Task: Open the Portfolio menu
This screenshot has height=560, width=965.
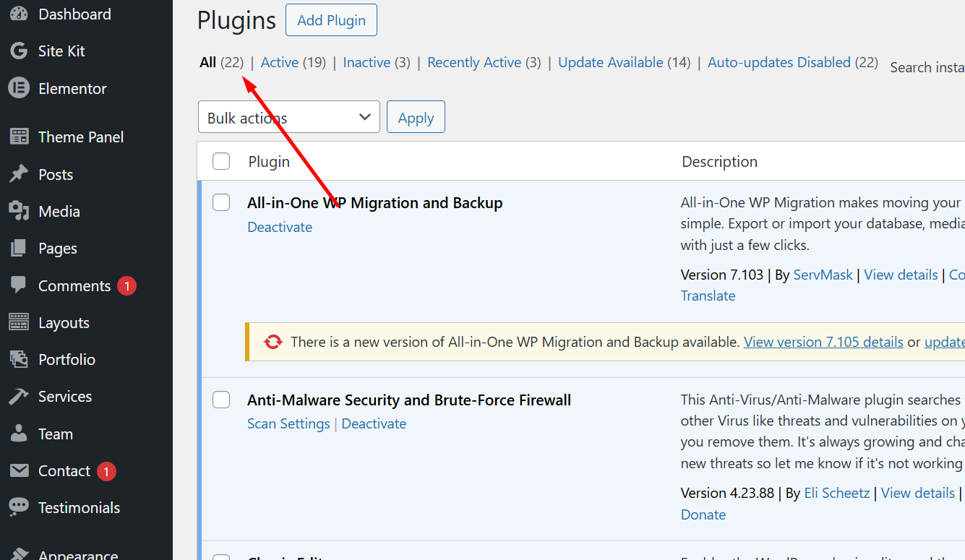Action: pos(67,359)
